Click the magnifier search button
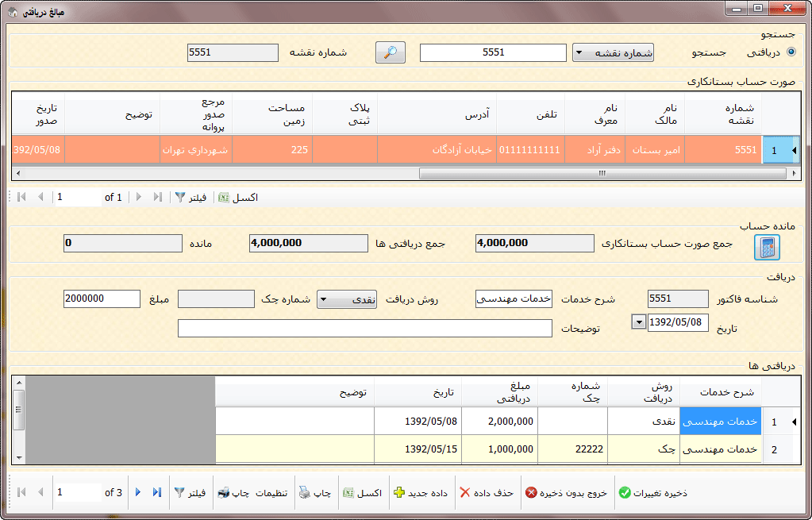 click(391, 52)
